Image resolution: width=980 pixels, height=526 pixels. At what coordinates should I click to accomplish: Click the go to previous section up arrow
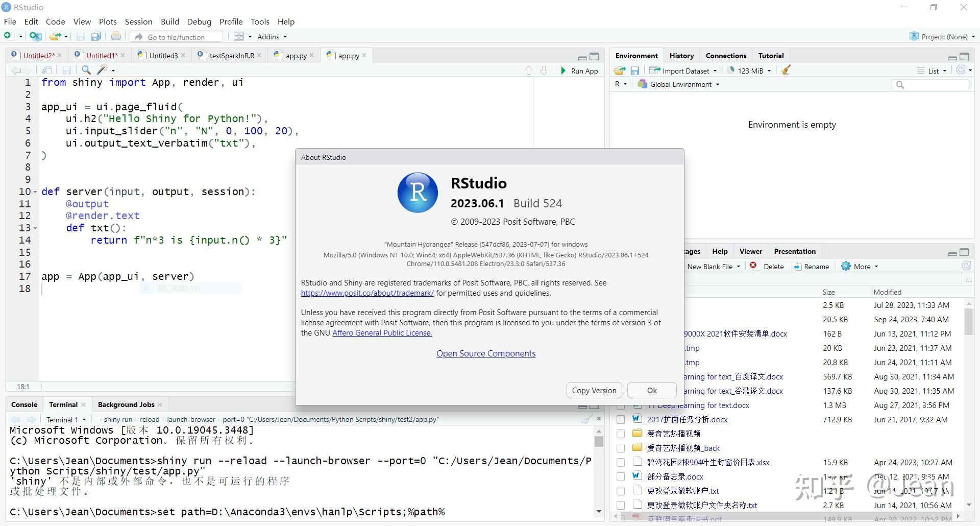click(528, 70)
